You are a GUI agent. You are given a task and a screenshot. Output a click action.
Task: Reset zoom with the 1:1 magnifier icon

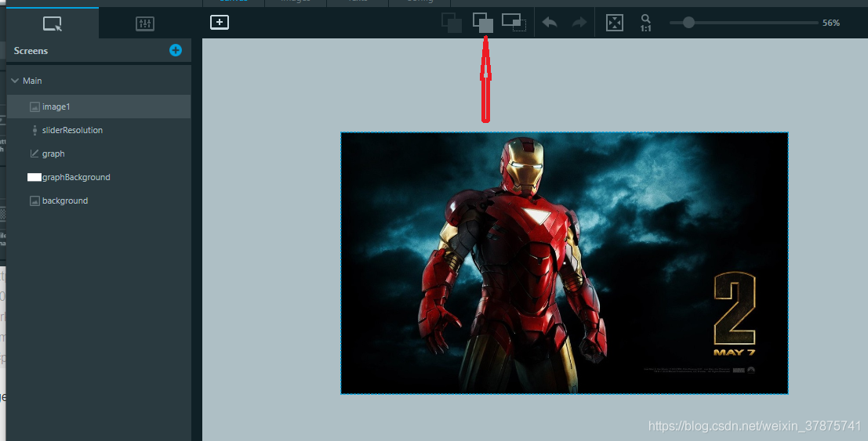tap(645, 23)
